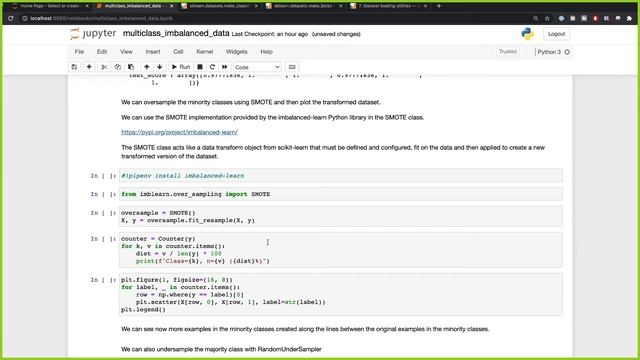The width and height of the screenshot is (640, 360).
Task: Click the Last Checkpoint status text
Action: click(x=270, y=34)
